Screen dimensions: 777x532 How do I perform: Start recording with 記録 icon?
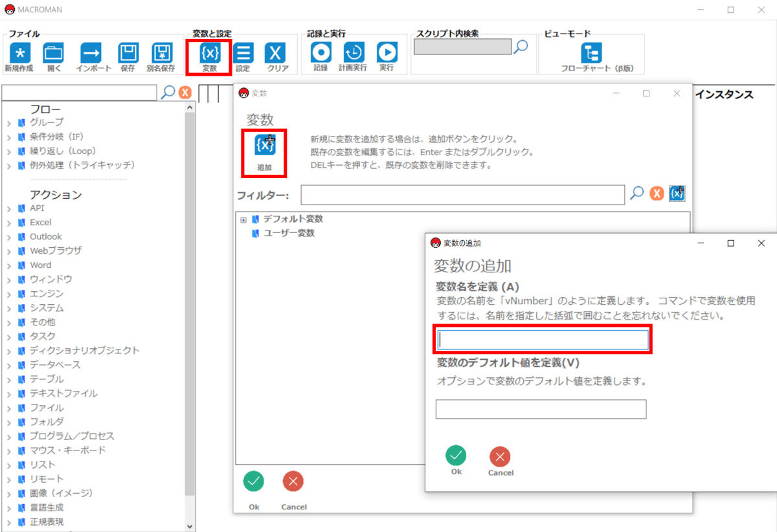321,53
